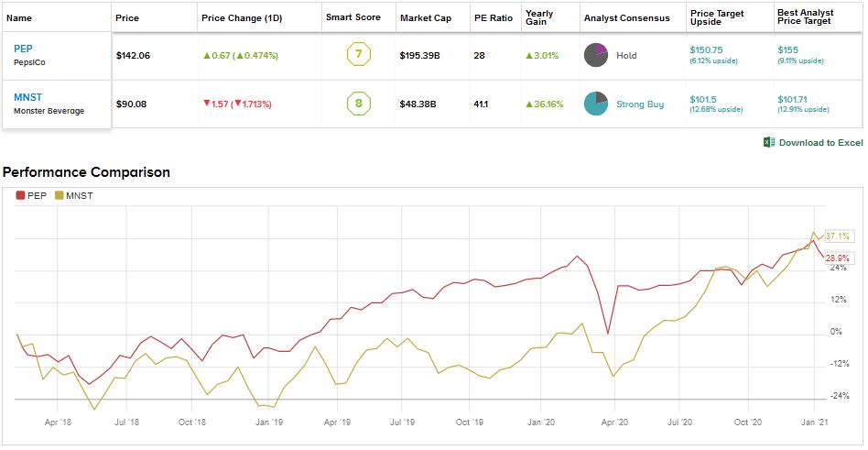Click Jul '18 x-axis label

click(x=126, y=423)
